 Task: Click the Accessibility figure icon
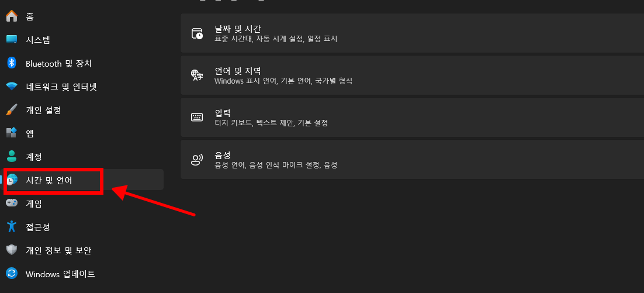pyautogui.click(x=12, y=226)
